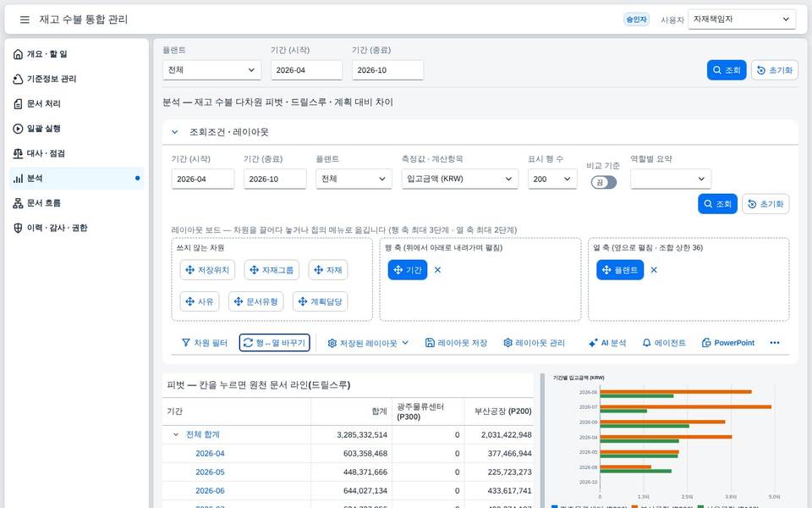The height and width of the screenshot is (508, 812).
Task: Select the active 분석 sidebar item
Action: 77,179
